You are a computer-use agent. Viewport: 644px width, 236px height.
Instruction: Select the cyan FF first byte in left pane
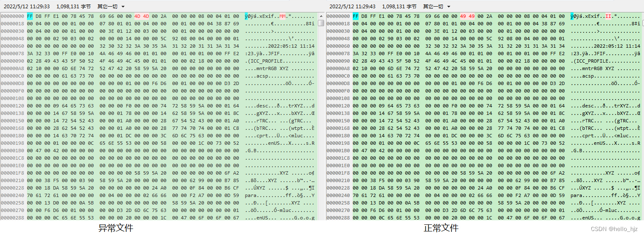coord(30,16)
